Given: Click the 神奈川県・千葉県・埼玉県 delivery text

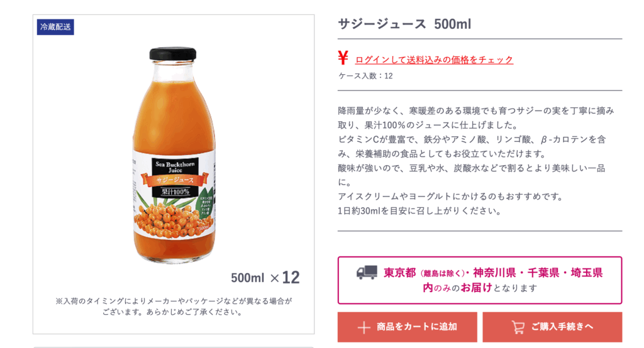Looking at the screenshot, I should coord(538,273).
